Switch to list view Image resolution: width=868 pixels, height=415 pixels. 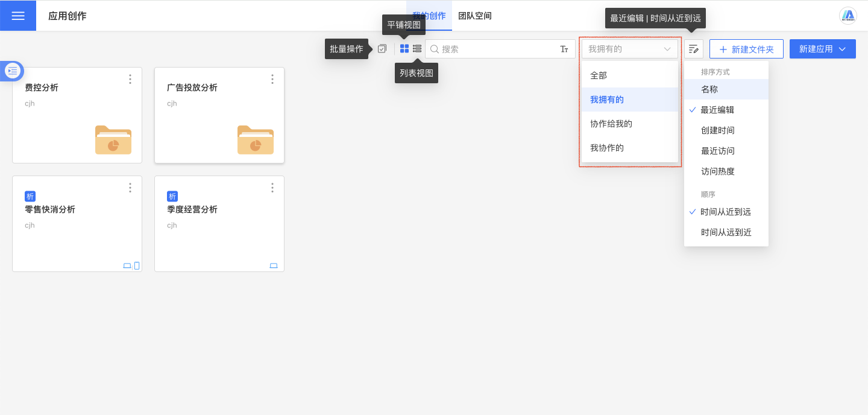(417, 49)
